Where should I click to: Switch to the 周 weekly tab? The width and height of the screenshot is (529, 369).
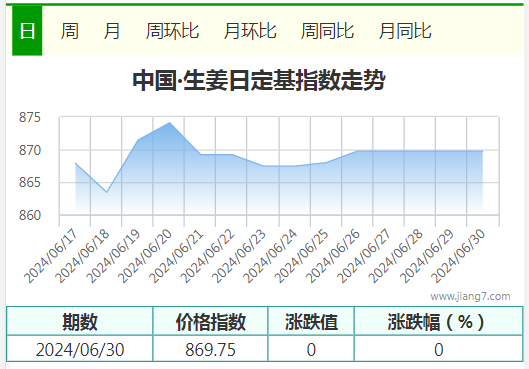69,31
